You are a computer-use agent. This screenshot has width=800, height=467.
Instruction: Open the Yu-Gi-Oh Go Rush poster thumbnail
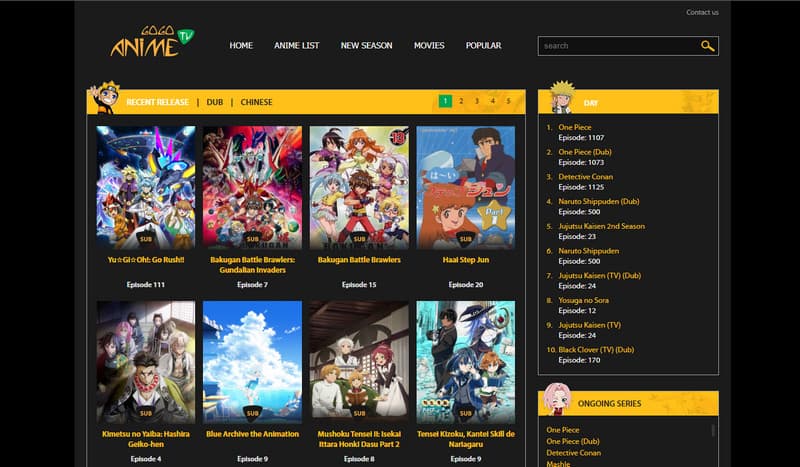146,188
